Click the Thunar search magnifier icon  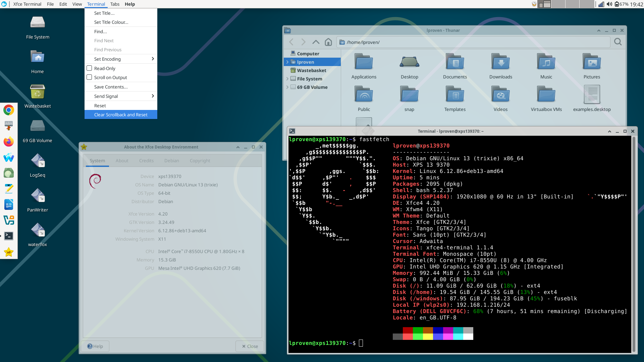point(618,42)
